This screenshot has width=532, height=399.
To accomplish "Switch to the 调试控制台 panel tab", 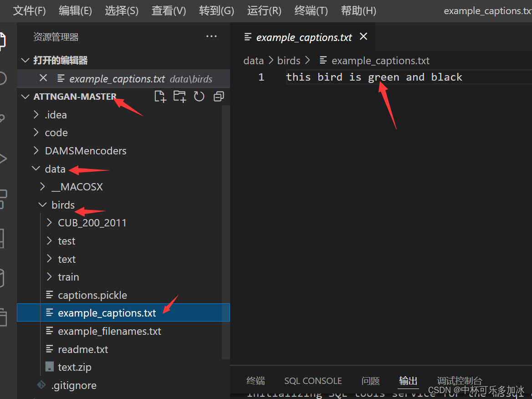I will [460, 381].
